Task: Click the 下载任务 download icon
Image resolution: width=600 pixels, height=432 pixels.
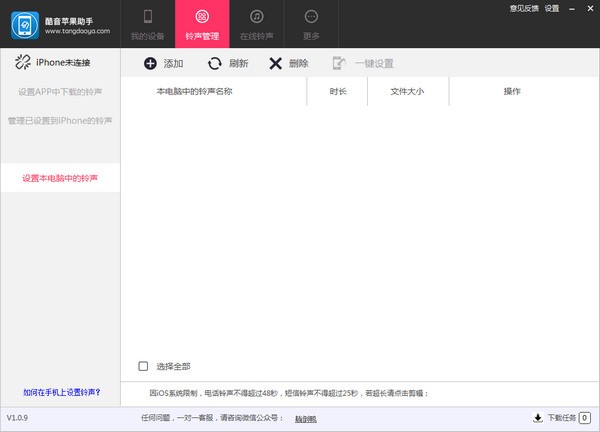Action: (x=538, y=418)
